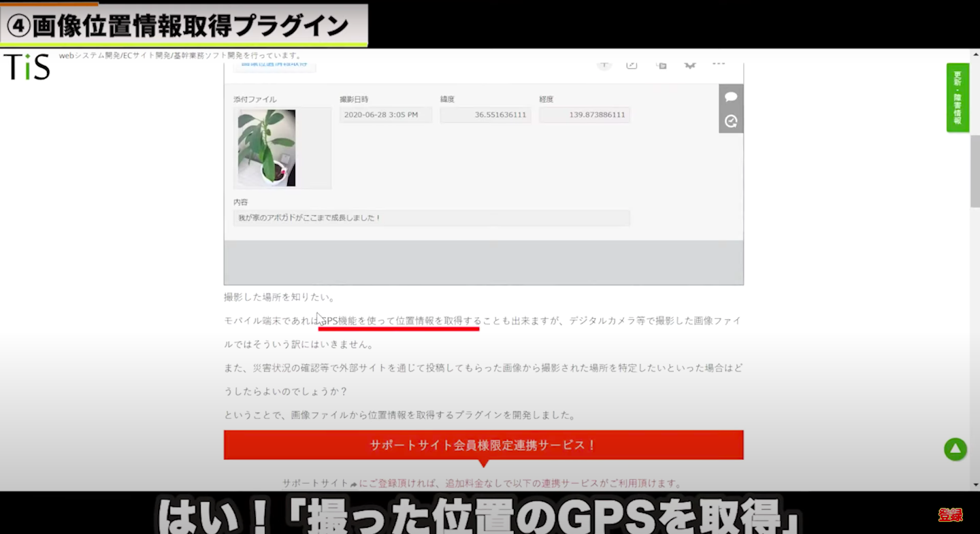This screenshot has width=980, height=534.
Task: Click the 撮影日時 date field
Action: tap(385, 115)
